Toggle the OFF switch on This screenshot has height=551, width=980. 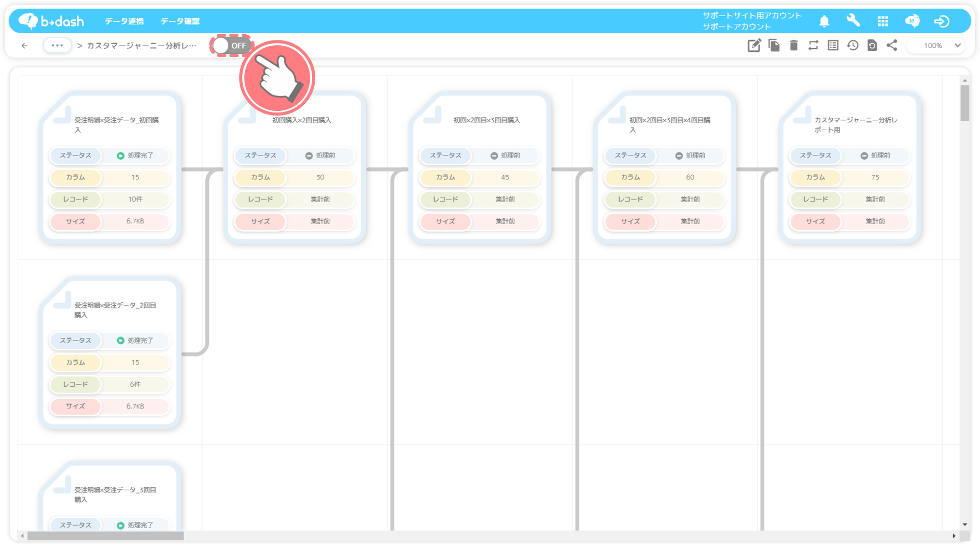pos(231,46)
